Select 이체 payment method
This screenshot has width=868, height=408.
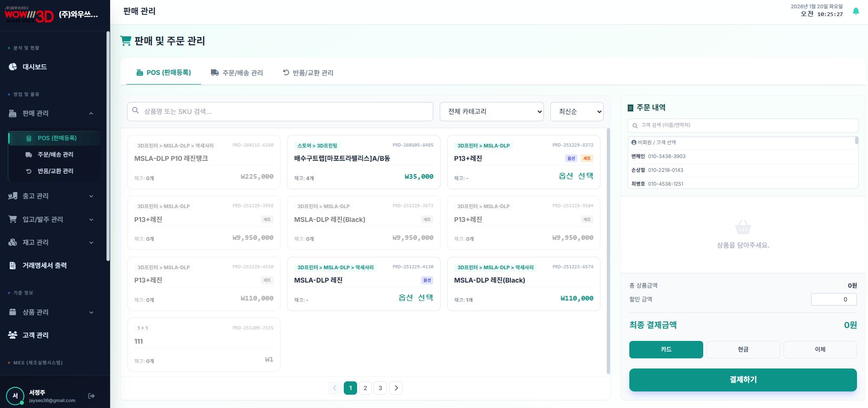820,350
